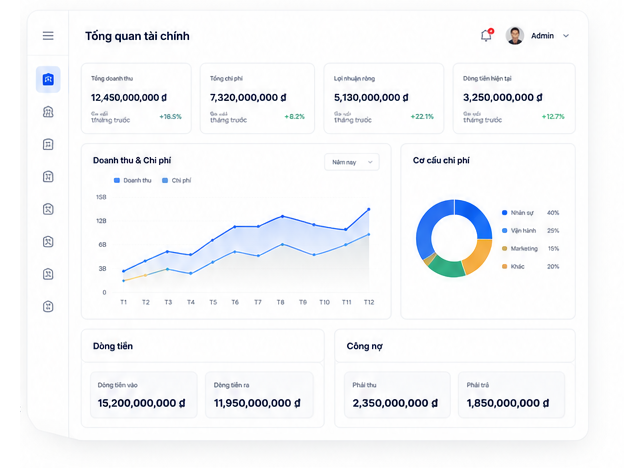Viewport: 624px width, 468px height.
Task: Click the +12.7% growth value
Action: point(553,117)
